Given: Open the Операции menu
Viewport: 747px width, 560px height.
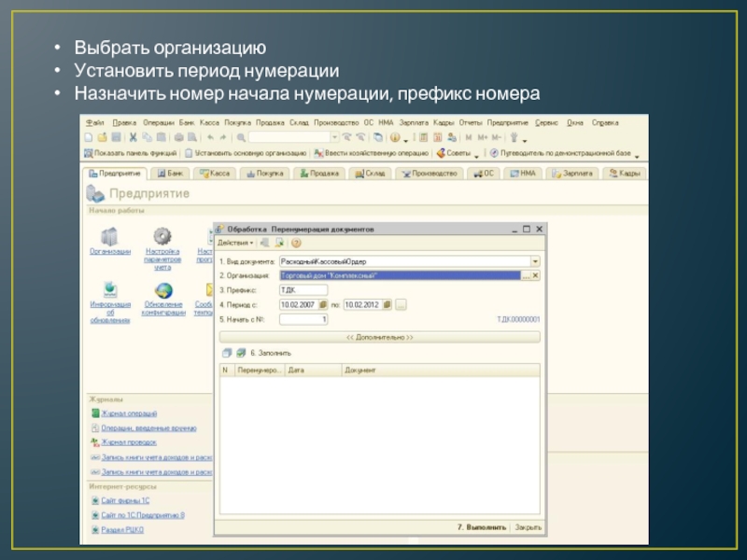Looking at the screenshot, I should [159, 123].
